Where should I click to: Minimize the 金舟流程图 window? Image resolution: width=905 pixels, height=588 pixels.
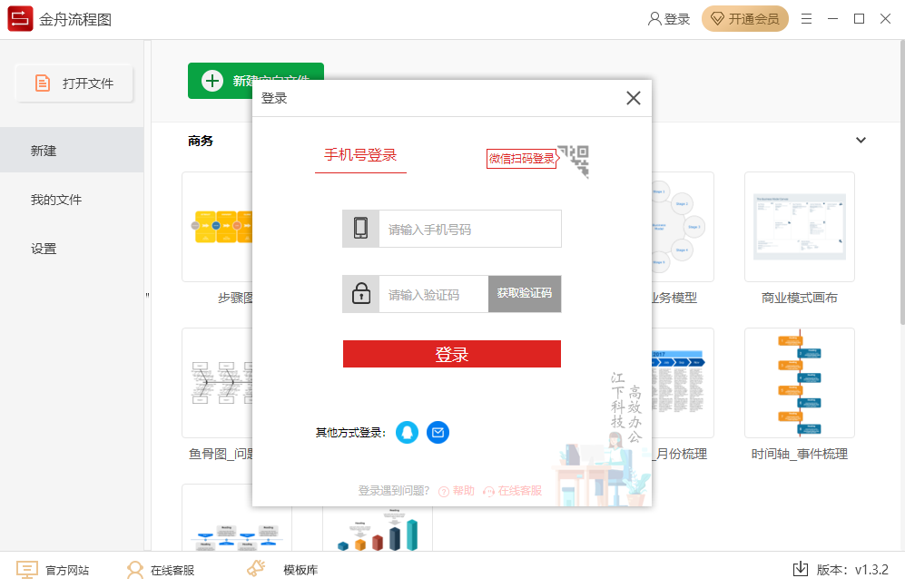coord(832,19)
